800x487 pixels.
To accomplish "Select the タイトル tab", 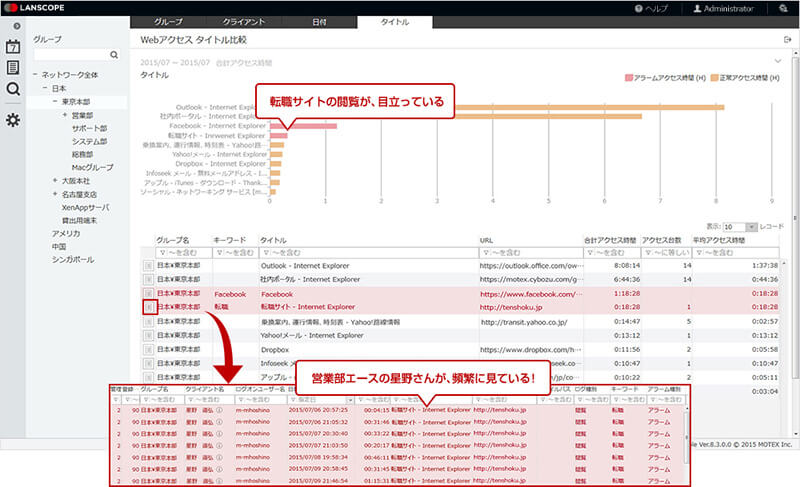I will [x=395, y=22].
